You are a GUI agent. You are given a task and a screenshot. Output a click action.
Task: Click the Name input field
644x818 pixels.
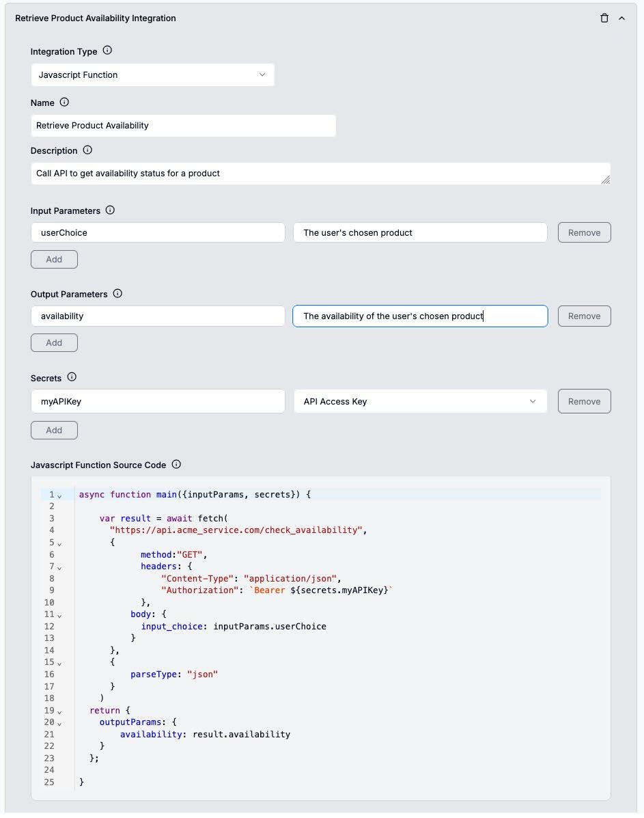(x=183, y=126)
